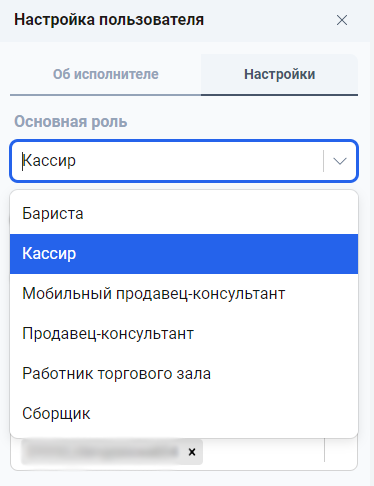The image size is (374, 486).
Task: Collapse the Основная роль dropdown chevron
Action: click(340, 161)
